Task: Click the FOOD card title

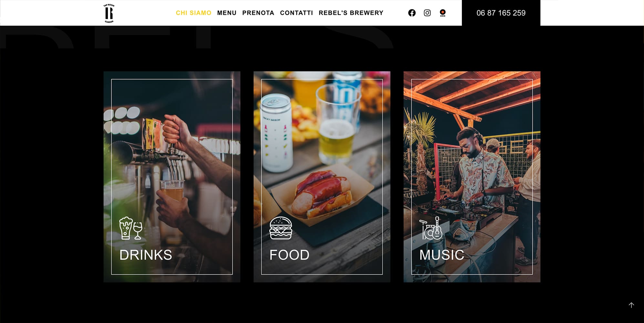Action: (x=289, y=255)
